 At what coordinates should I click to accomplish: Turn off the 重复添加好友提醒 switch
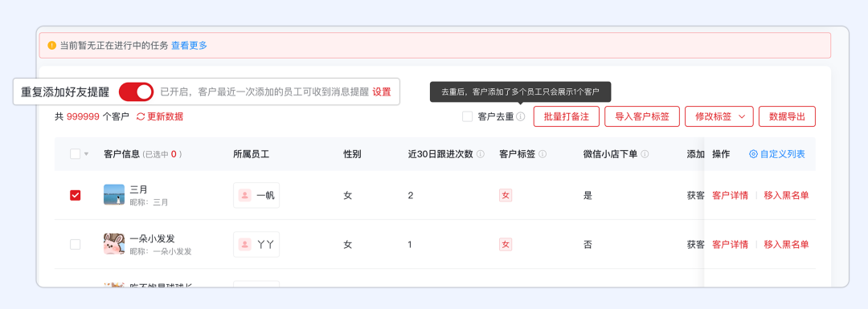coord(136,91)
